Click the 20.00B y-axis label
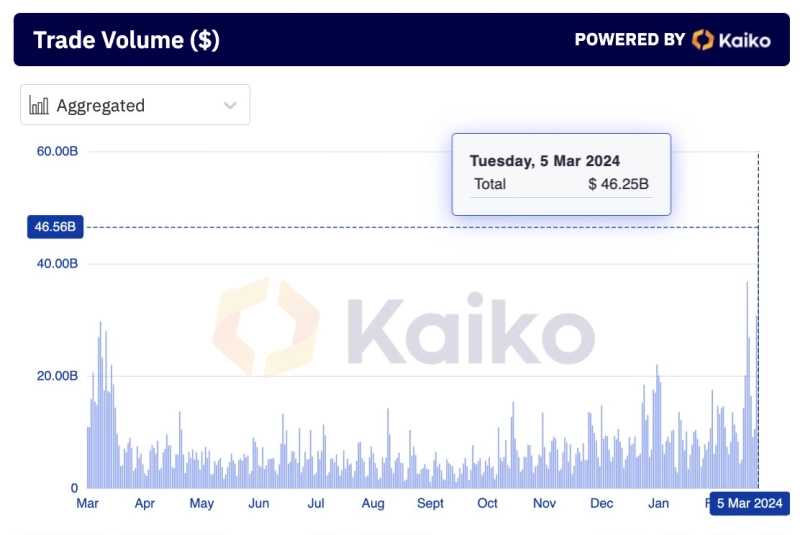The width and height of the screenshot is (800, 535). [x=57, y=376]
